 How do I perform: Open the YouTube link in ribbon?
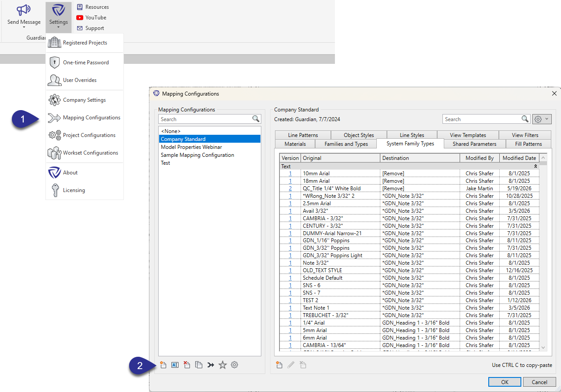[91, 18]
